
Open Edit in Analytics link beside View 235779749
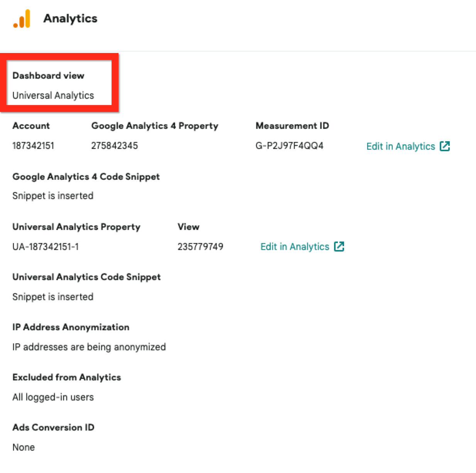pyautogui.click(x=295, y=247)
